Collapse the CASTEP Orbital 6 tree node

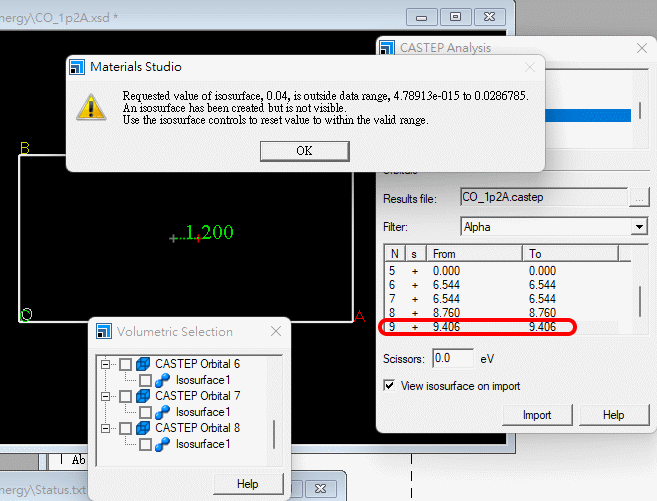click(x=105, y=364)
